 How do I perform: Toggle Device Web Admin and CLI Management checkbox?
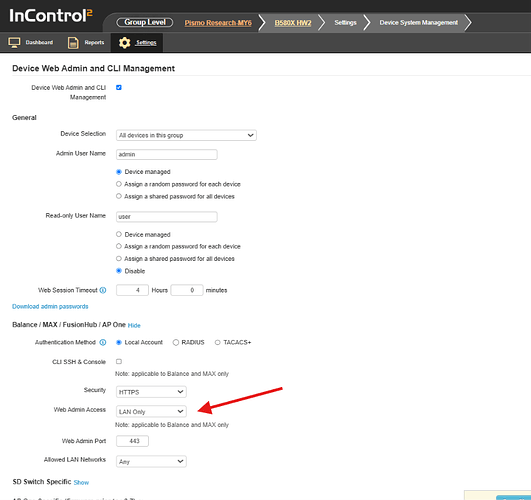coord(119,87)
